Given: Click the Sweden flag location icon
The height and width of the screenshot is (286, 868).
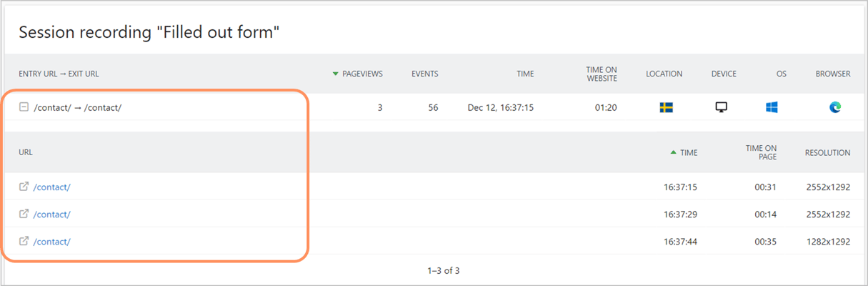Looking at the screenshot, I should click(666, 107).
